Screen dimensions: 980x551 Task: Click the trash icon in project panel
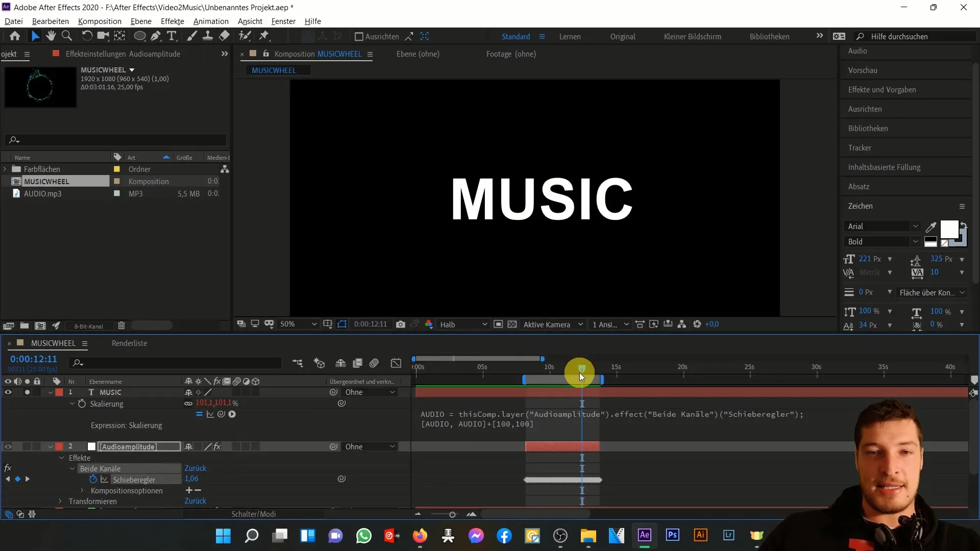click(121, 325)
